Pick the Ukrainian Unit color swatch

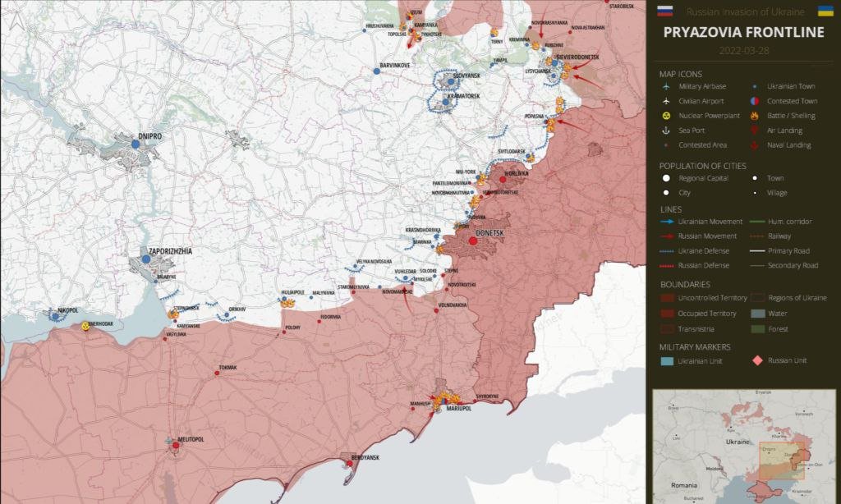(666, 360)
